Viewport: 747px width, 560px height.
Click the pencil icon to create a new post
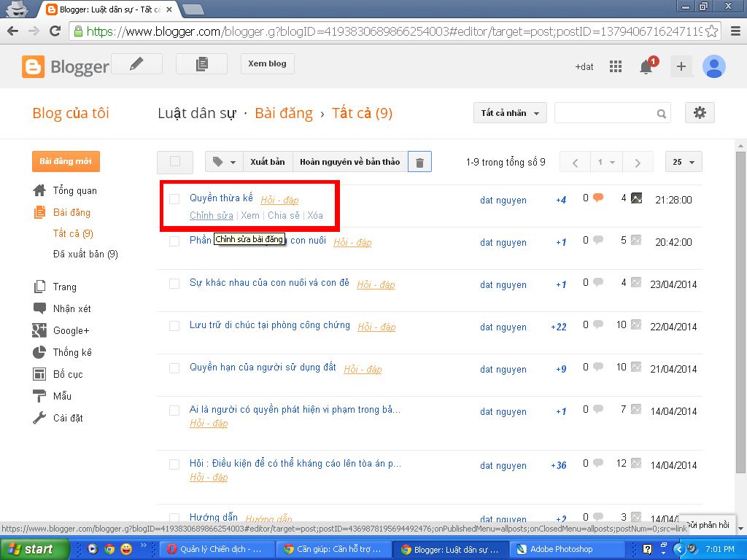136,64
